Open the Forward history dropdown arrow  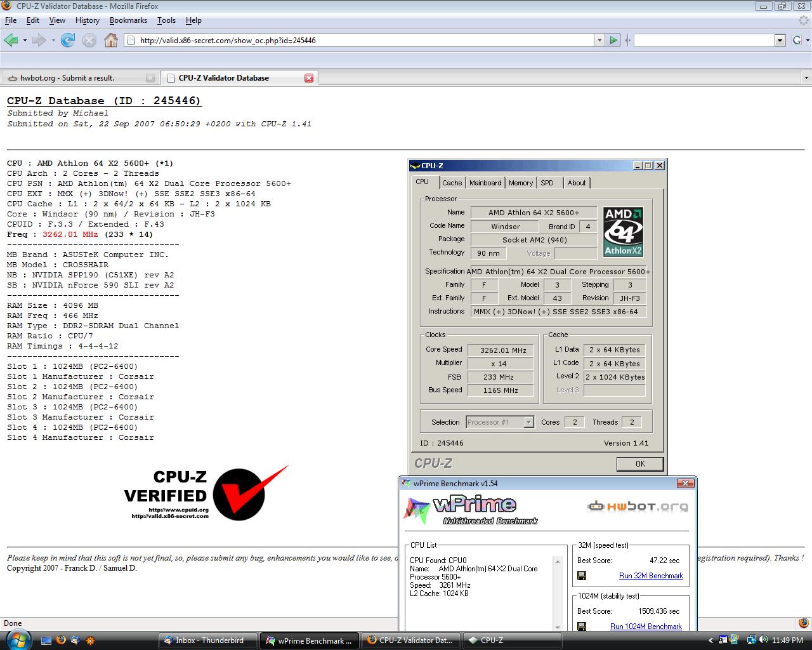click(x=53, y=41)
